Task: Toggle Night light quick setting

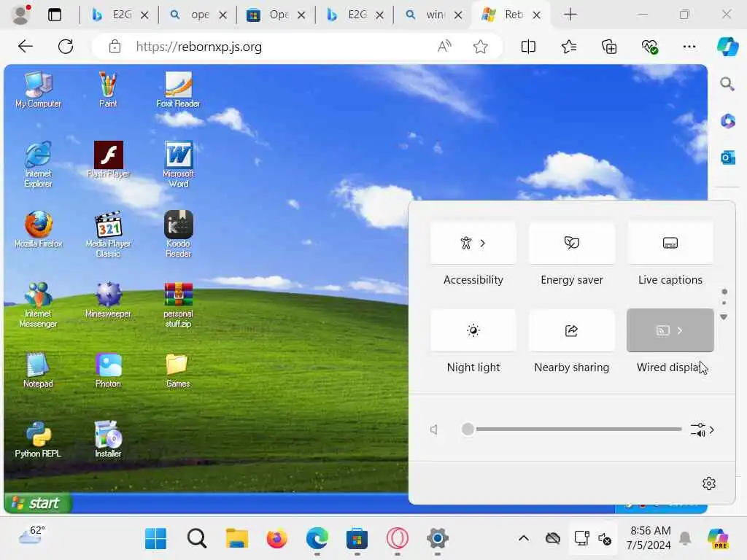Action: [x=473, y=330]
